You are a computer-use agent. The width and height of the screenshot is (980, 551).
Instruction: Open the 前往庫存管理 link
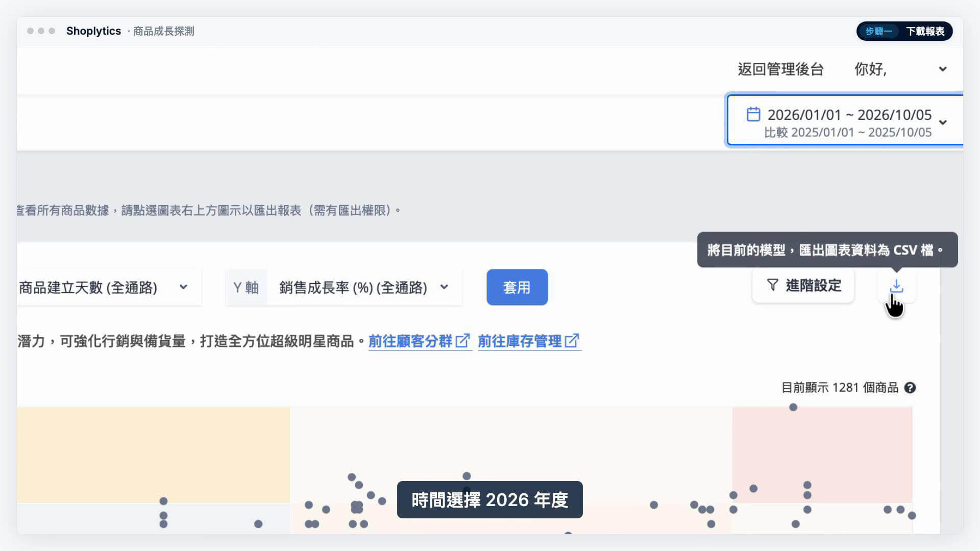tap(529, 341)
